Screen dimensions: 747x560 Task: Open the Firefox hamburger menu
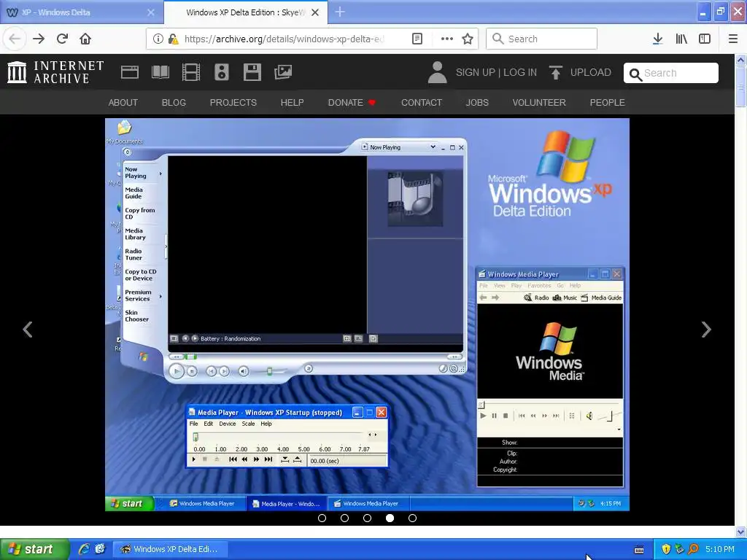point(733,39)
